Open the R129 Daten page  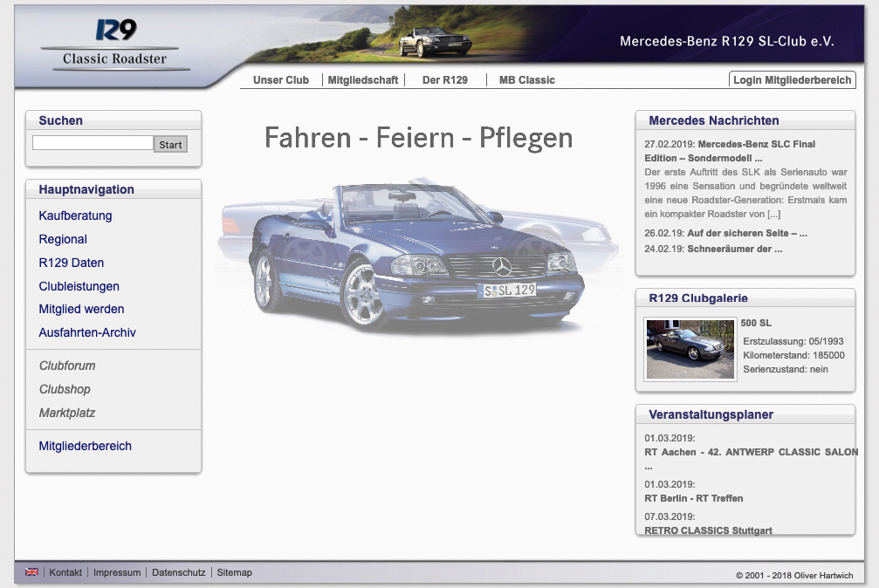[x=72, y=263]
